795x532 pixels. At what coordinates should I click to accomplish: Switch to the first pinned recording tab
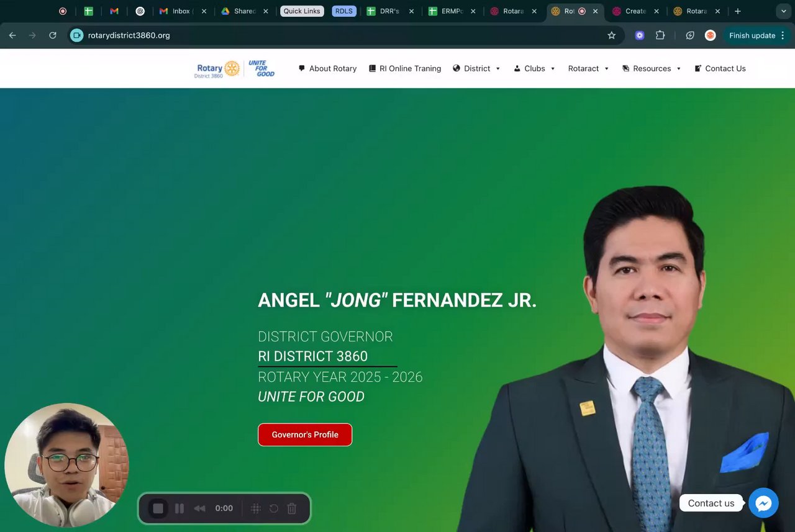click(x=63, y=11)
